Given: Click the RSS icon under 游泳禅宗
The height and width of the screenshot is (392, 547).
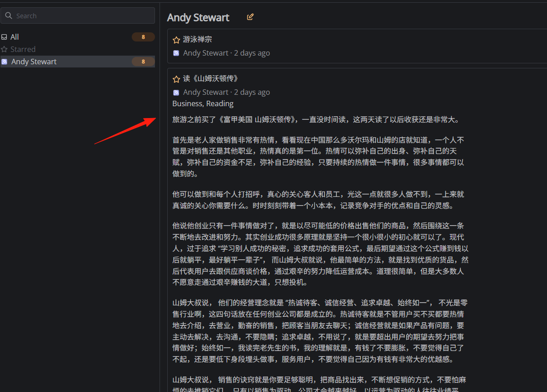Looking at the screenshot, I should (x=176, y=53).
